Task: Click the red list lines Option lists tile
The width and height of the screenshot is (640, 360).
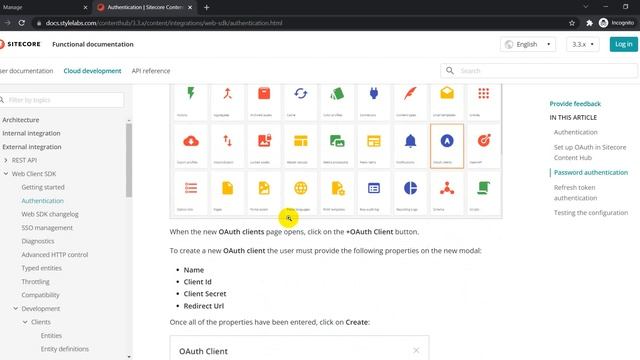Action: click(191, 193)
